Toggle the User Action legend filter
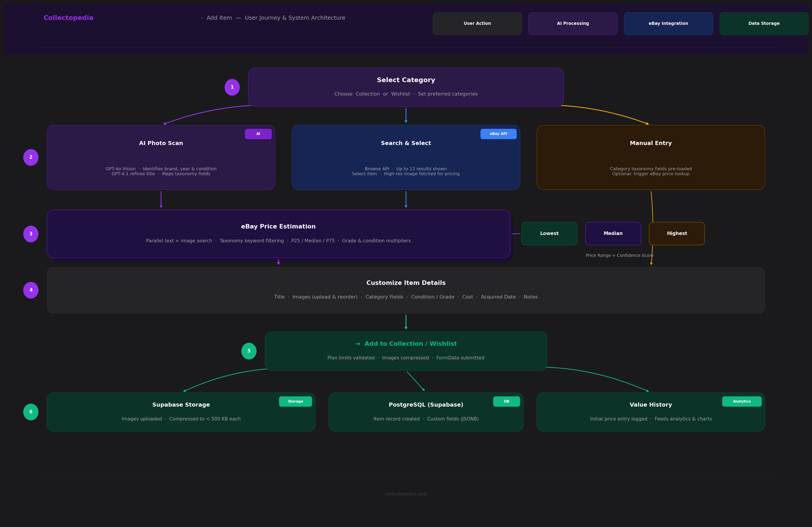This screenshot has height=527, width=812. point(477,23)
